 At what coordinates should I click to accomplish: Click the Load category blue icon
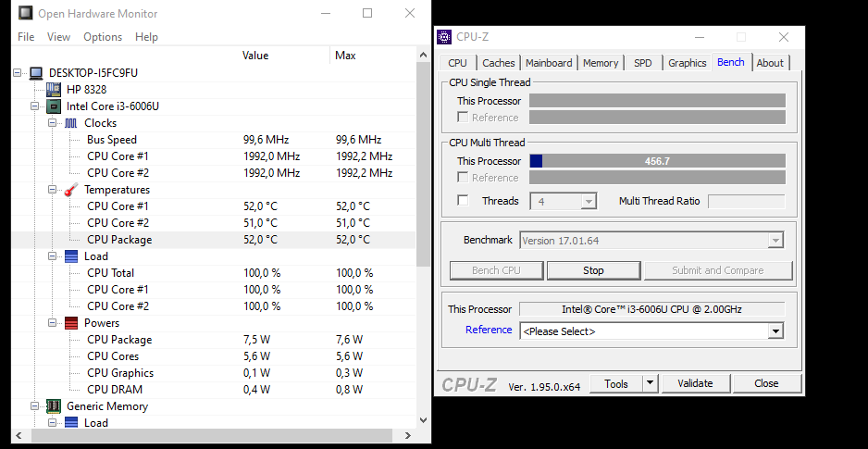point(70,256)
